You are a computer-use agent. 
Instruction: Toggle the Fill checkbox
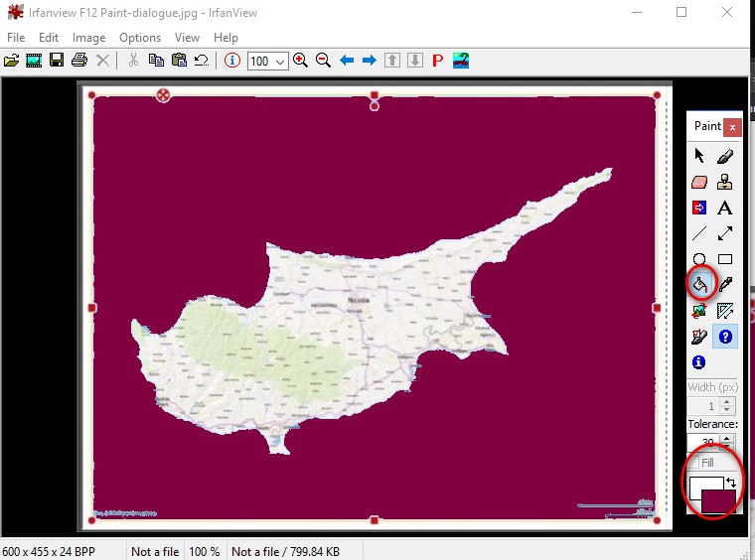(x=694, y=463)
